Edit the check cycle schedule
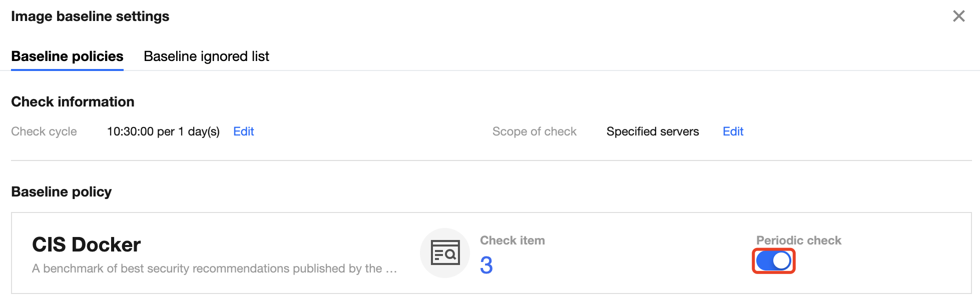Viewport: 980px width, 297px height. point(244,131)
